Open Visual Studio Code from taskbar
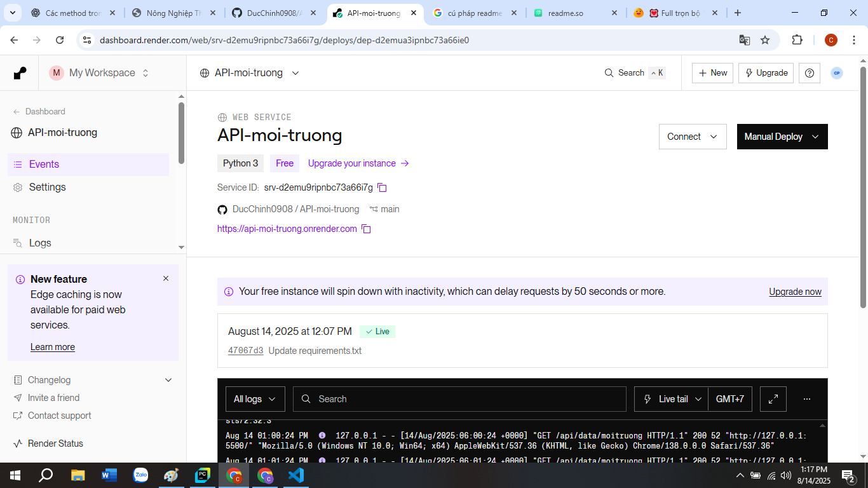The height and width of the screenshot is (488, 868). click(x=296, y=475)
